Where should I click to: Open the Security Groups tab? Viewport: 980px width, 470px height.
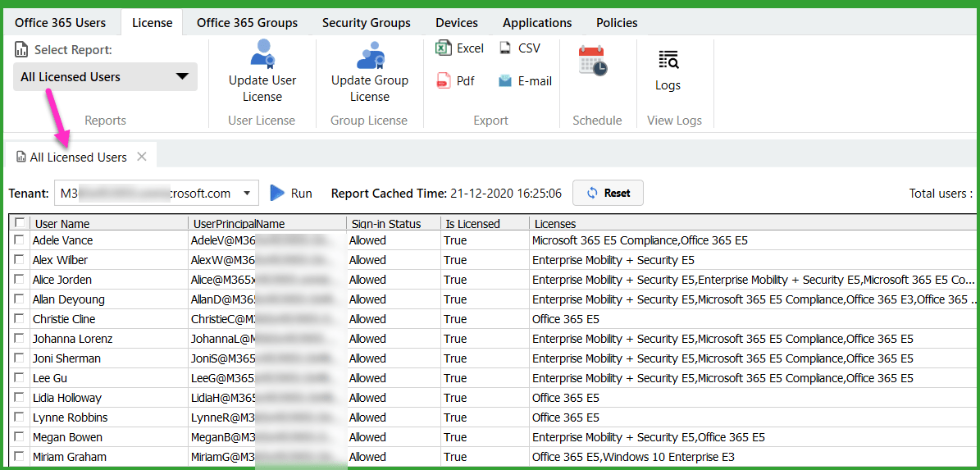(367, 22)
